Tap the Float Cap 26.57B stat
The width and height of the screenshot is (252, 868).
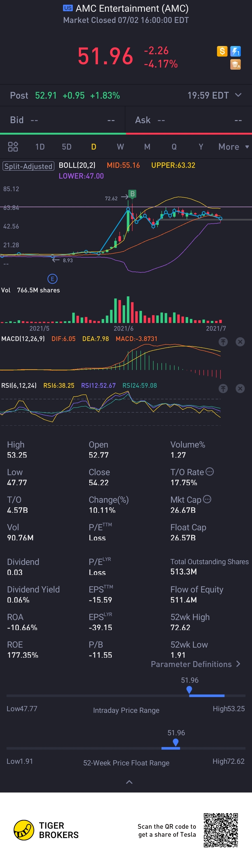tap(188, 532)
